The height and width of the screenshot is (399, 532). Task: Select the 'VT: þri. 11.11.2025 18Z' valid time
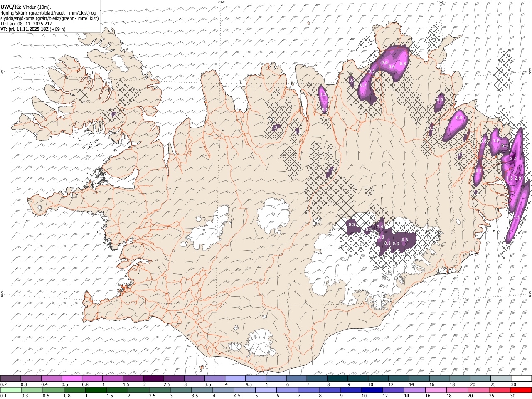click(x=25, y=29)
